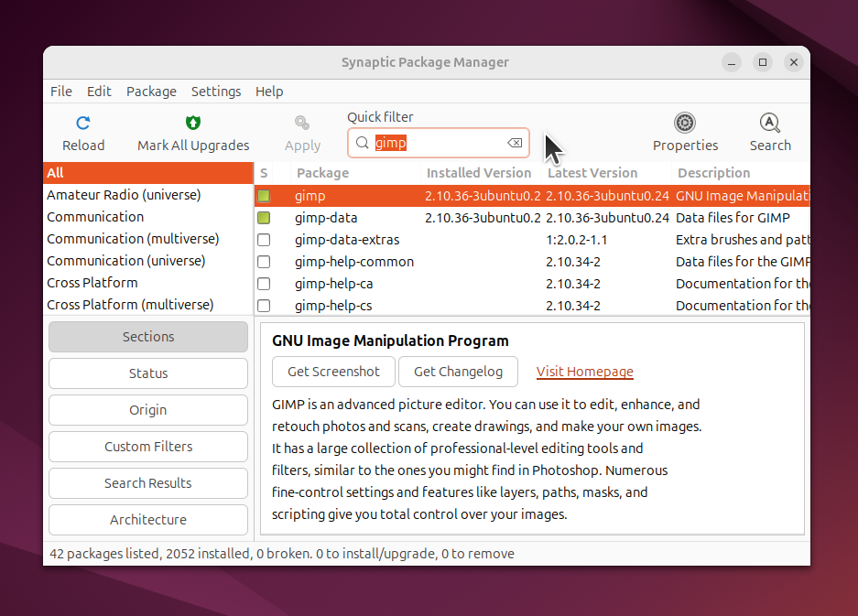The height and width of the screenshot is (616, 858).
Task: Mark the gimp-help-ca checkbox
Action: pos(264,284)
